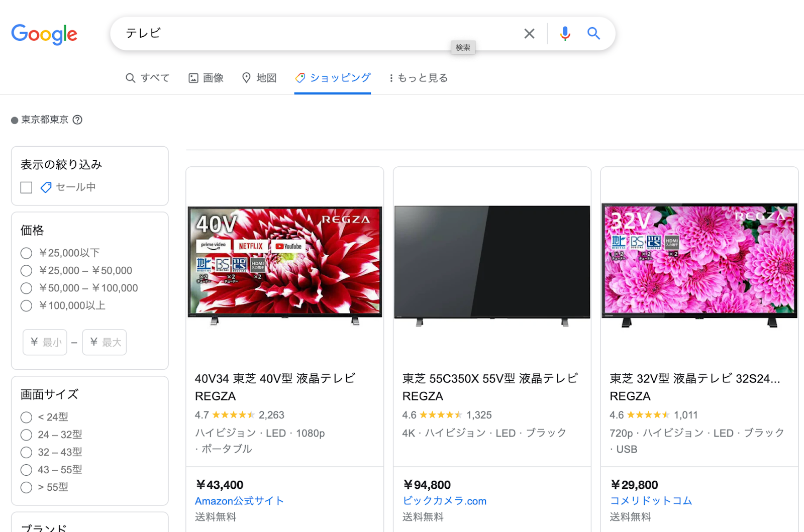Click the 4.6 star rating with 1,011 reviews
Viewport: 804px width, 532px height.
tap(654, 415)
